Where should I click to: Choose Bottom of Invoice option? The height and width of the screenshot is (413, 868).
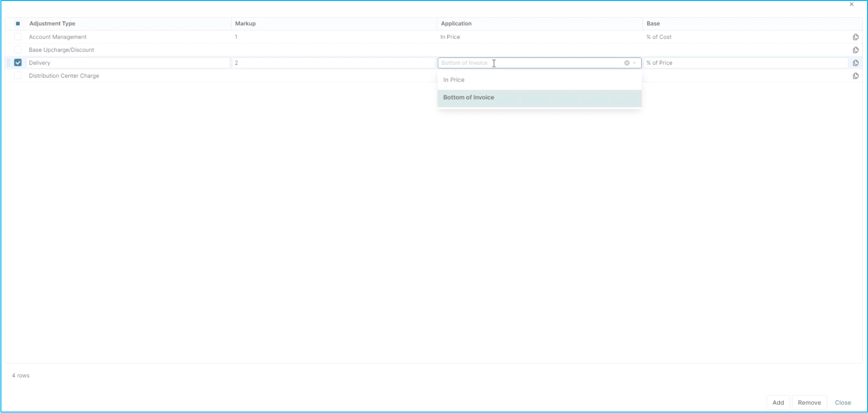[x=540, y=98]
